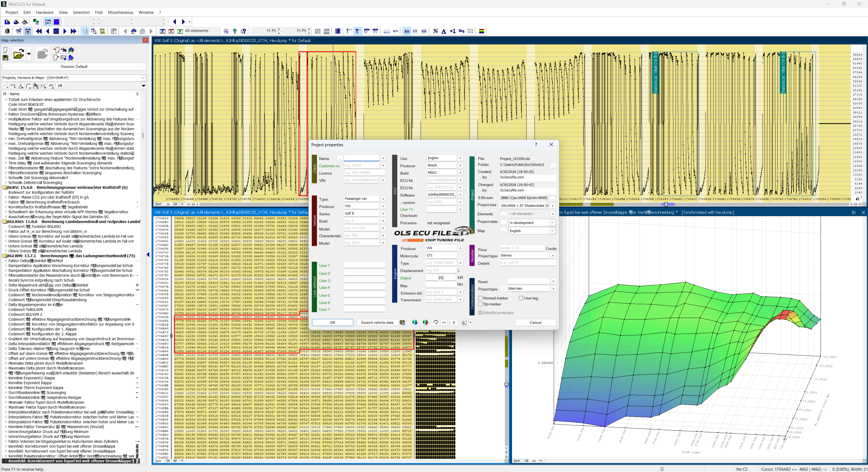Toggle decimal 255 number display
The width and height of the screenshot is (868, 472).
(x=407, y=31)
